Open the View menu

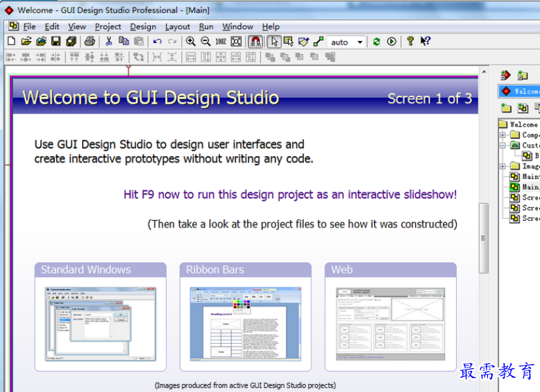[x=77, y=26]
